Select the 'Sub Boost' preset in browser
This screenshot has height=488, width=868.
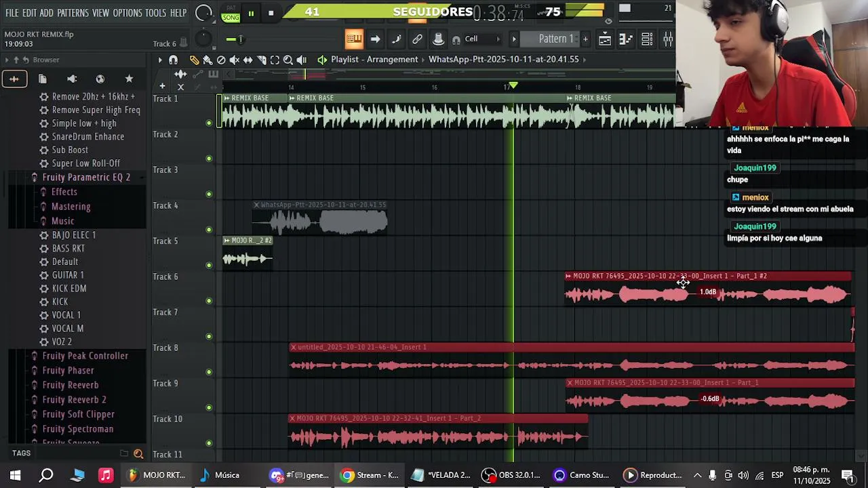[70, 150]
